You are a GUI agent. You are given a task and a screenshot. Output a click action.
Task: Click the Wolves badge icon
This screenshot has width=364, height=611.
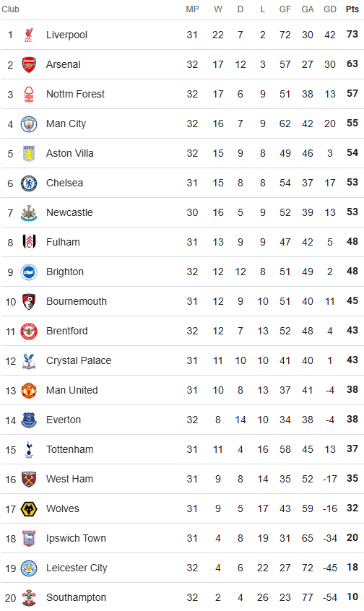pyautogui.click(x=29, y=509)
